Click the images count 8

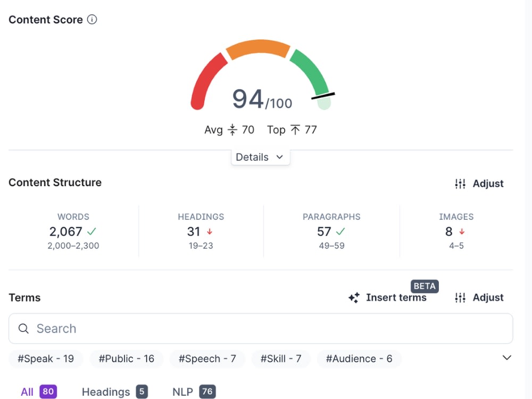click(x=449, y=232)
